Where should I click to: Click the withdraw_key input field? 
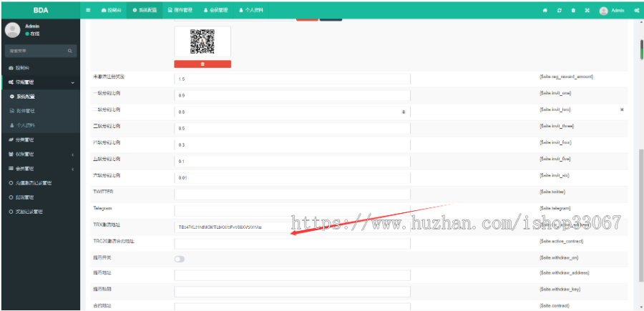pyautogui.click(x=292, y=292)
